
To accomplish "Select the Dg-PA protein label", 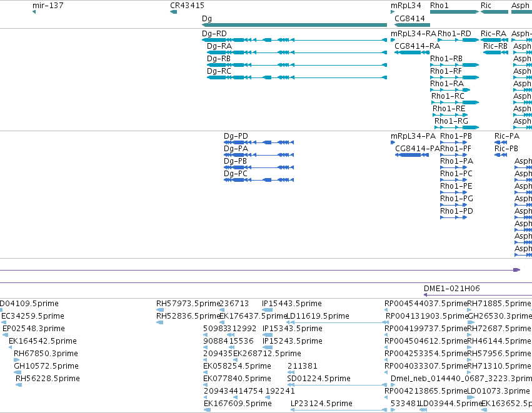I will point(236,149).
